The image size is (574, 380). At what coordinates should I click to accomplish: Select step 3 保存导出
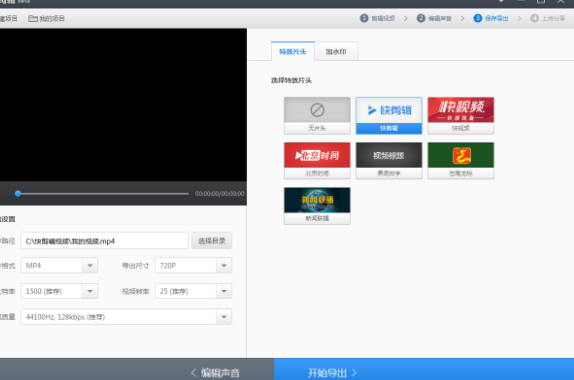tap(491, 18)
